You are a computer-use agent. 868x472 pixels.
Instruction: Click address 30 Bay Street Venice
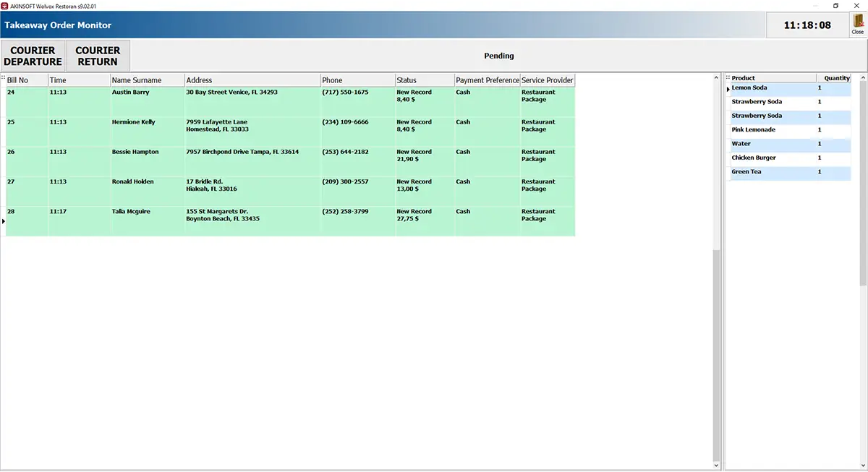(x=231, y=93)
